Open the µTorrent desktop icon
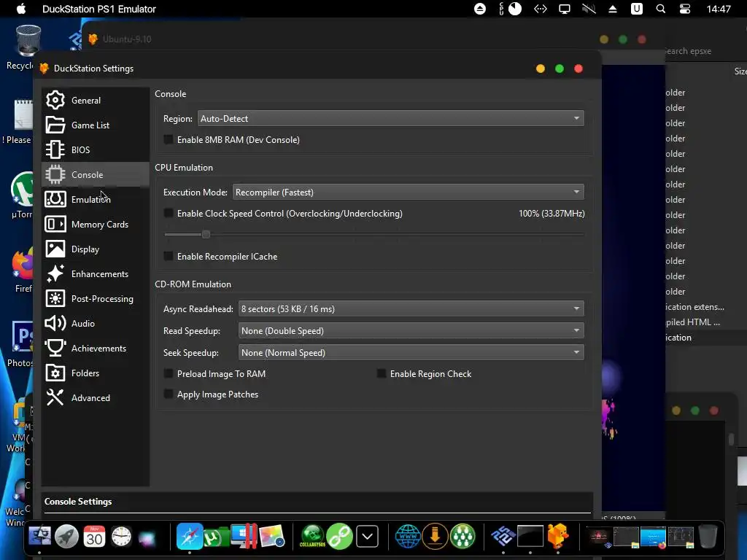Screen dimensions: 747x560 click(x=22, y=195)
